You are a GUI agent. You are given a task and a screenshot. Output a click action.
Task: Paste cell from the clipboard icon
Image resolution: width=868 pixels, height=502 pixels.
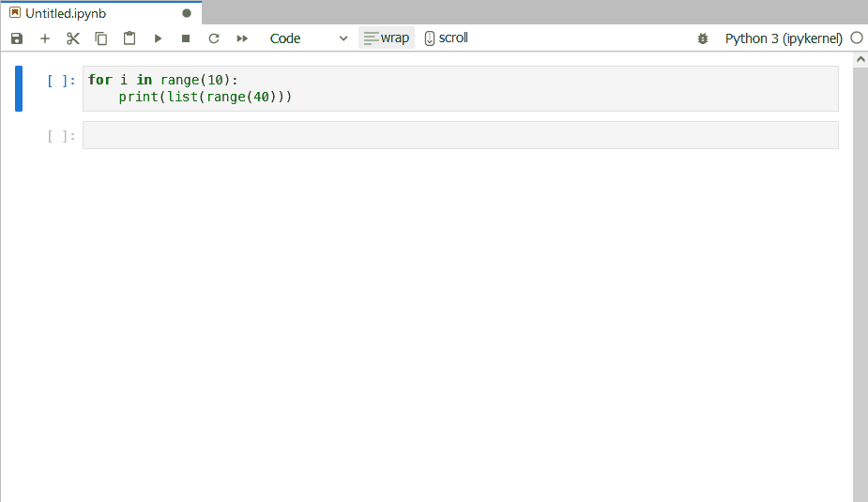point(129,38)
